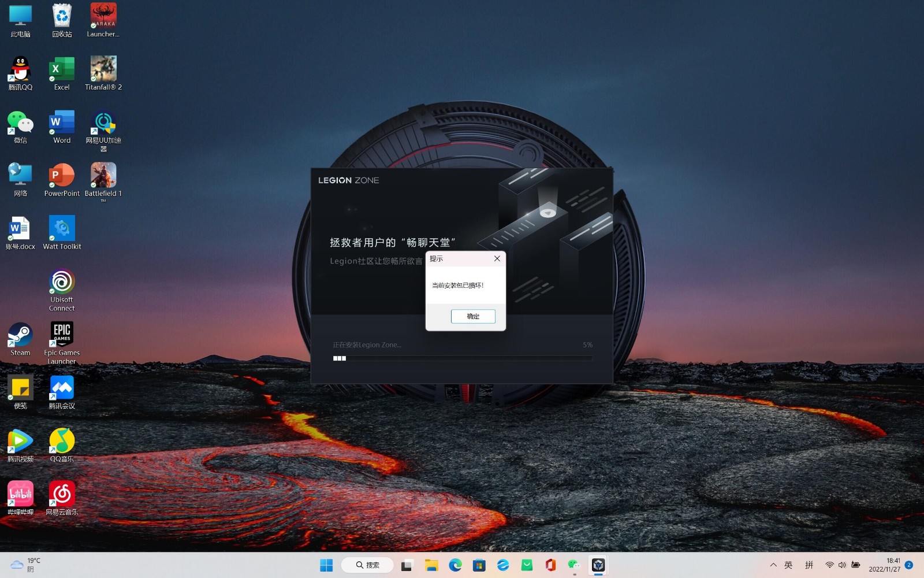Select the 腾讯会议 desktop shortcut
Screen dimensions: 924x578
click(62, 393)
